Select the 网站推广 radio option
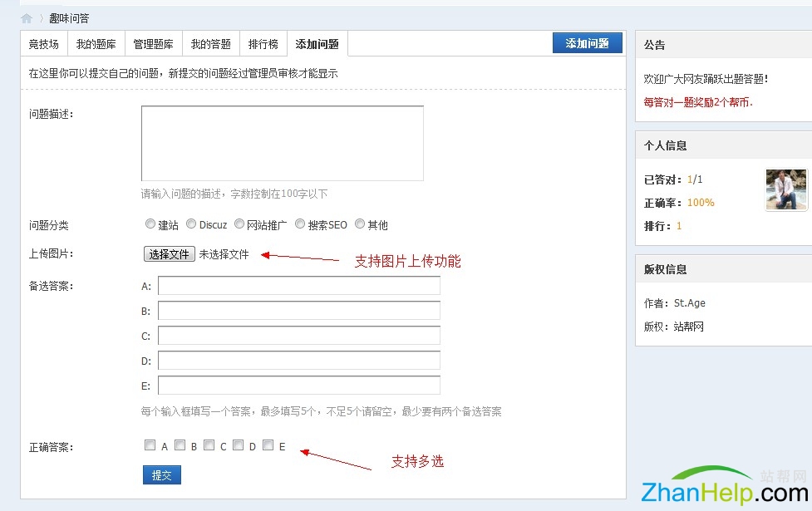 point(239,224)
